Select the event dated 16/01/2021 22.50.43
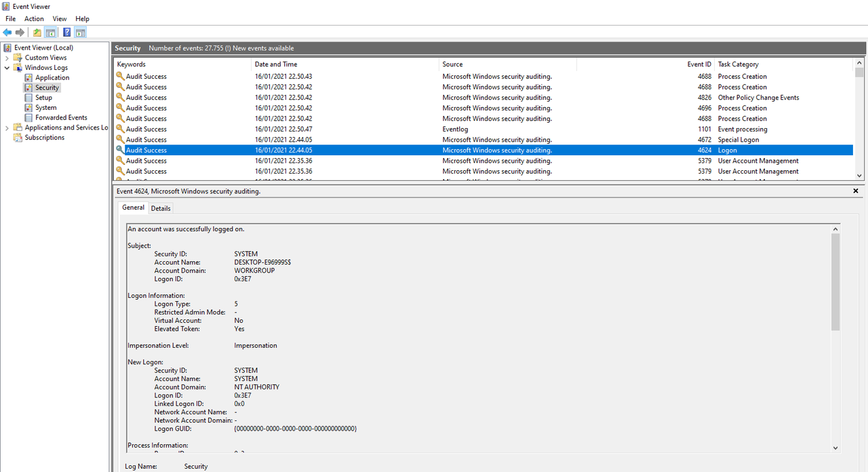Viewport: 868px width, 472px height. tap(483, 77)
